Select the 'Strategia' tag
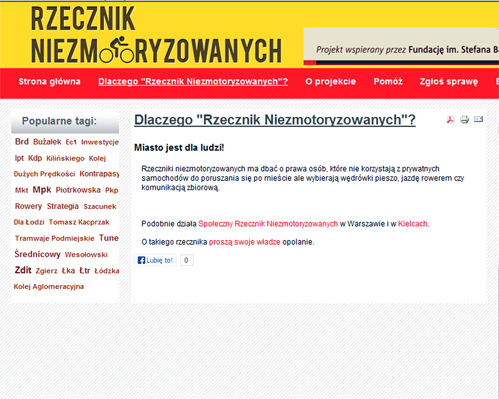 (x=63, y=206)
